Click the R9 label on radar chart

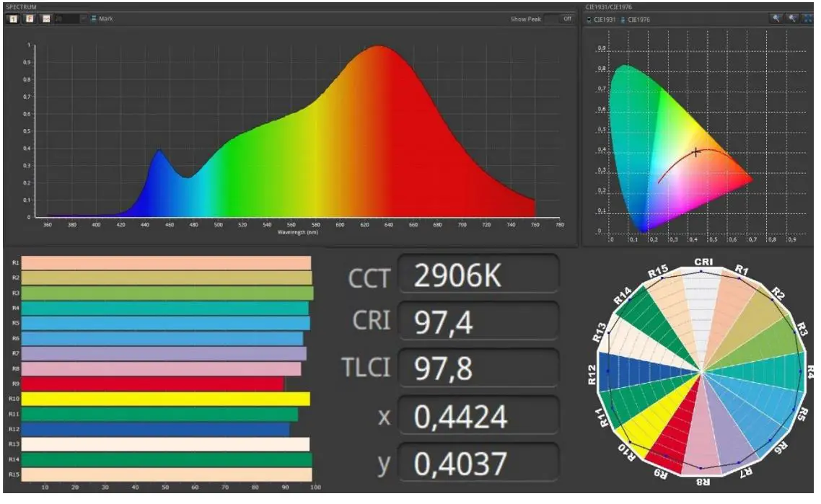[x=661, y=474]
